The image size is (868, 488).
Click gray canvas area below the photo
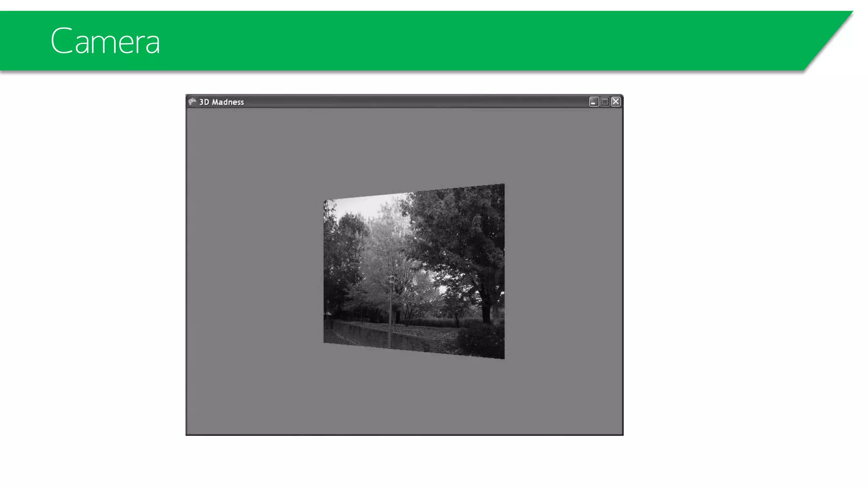pyautogui.click(x=405, y=394)
